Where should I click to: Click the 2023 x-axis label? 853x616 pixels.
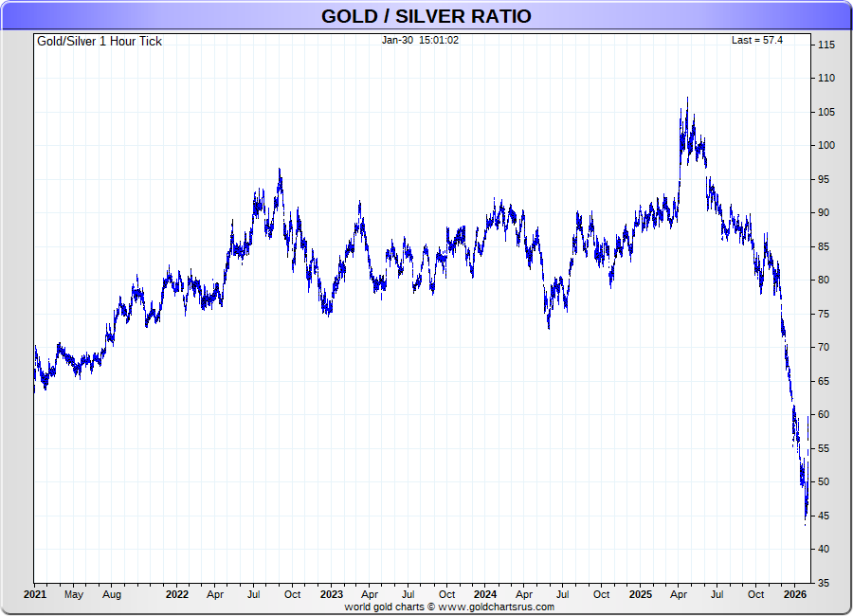pos(332,595)
